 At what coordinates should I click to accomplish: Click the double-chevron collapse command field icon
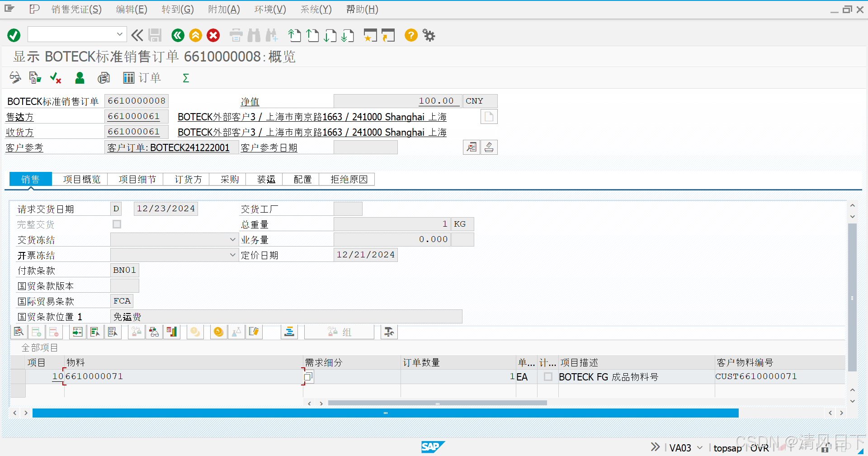[137, 35]
